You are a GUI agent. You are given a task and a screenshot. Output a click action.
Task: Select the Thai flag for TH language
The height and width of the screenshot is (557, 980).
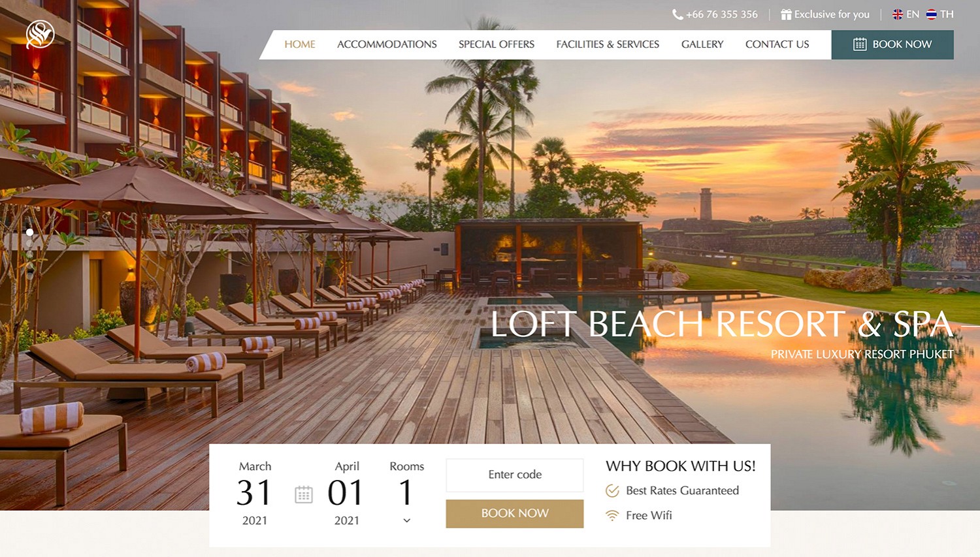pos(932,14)
